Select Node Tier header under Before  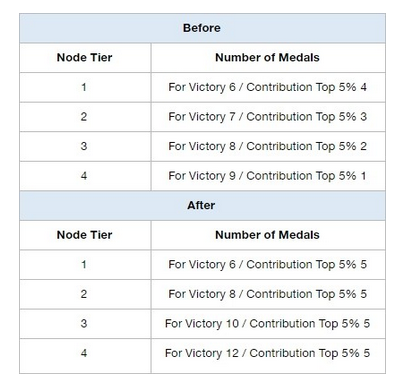click(x=85, y=58)
